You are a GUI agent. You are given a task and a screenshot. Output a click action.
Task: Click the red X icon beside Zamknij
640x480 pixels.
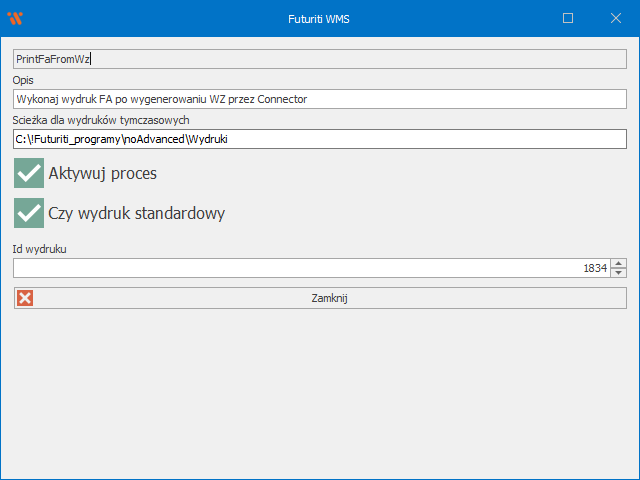(25, 298)
